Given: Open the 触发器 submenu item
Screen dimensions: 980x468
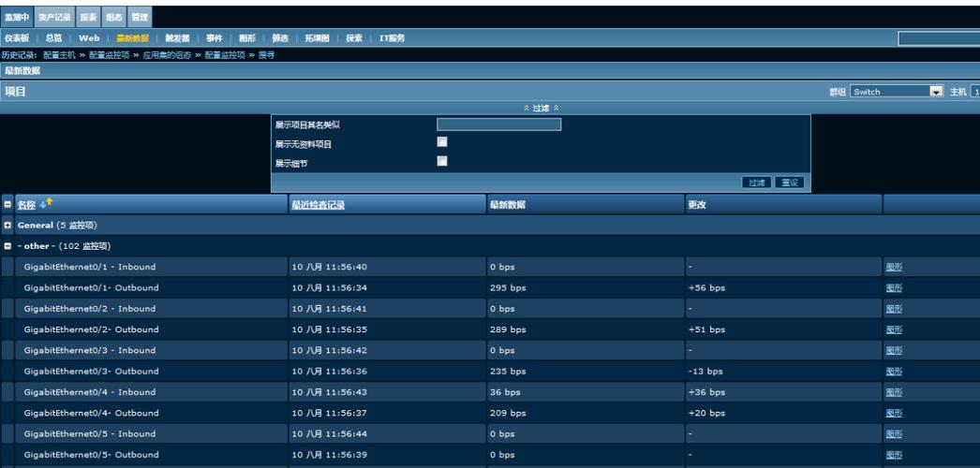Looking at the screenshot, I should click(x=177, y=38).
